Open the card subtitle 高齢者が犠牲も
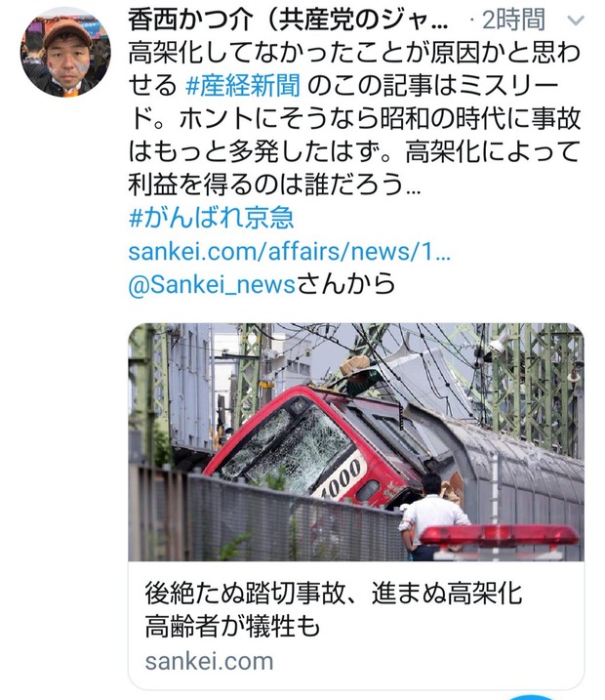The width and height of the screenshot is (605, 700). 232,626
